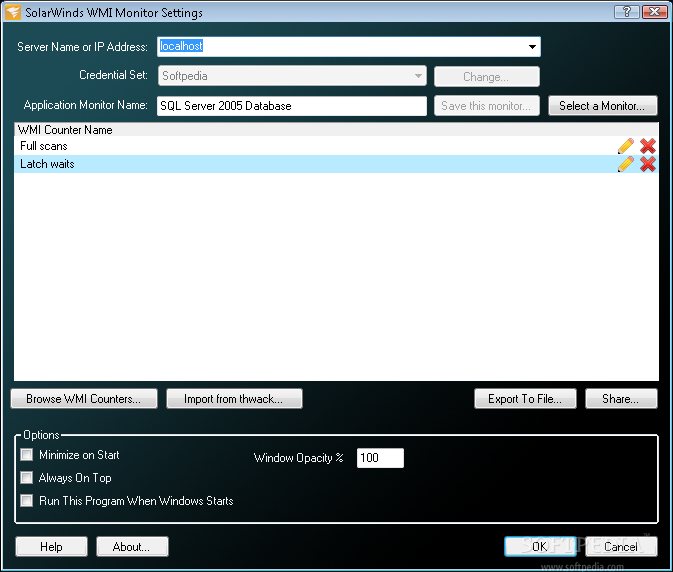
Task: Edit the Latch waits counter with the pencil icon
Action: click(625, 164)
